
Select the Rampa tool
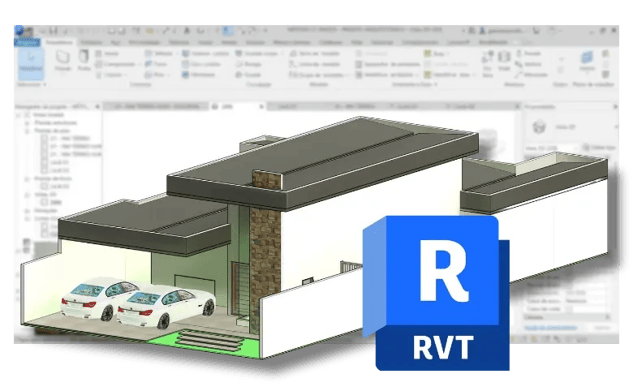tap(249, 64)
